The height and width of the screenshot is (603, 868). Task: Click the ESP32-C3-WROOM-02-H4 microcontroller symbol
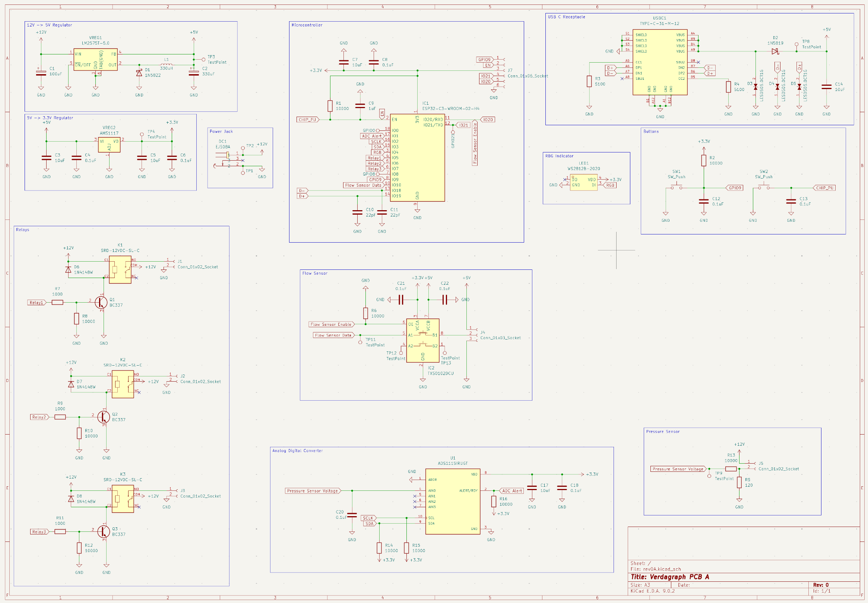click(x=417, y=159)
